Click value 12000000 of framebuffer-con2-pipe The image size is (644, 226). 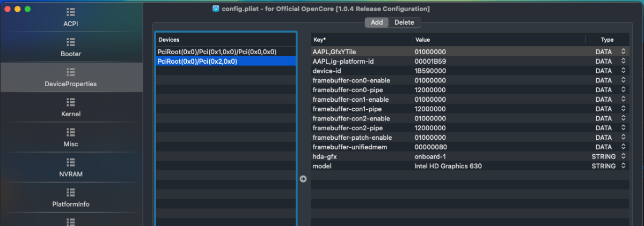click(x=430, y=128)
